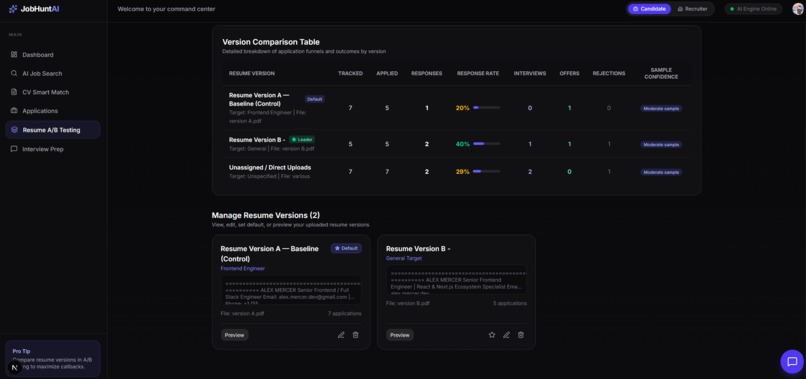Click Version B 40% response rate bar
806x379 pixels.
click(486, 144)
